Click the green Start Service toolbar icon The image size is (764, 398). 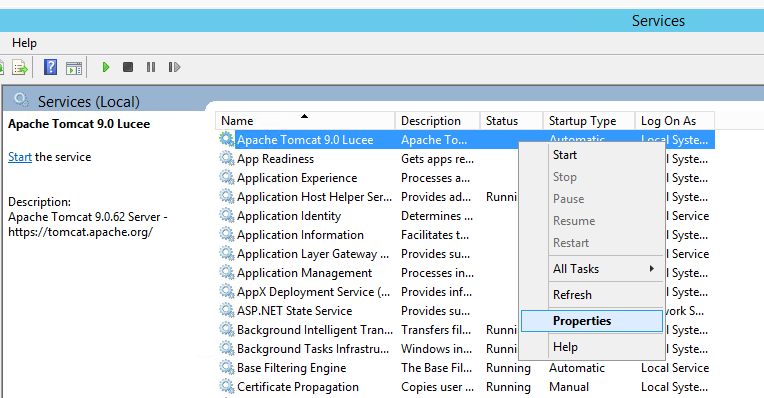(x=106, y=67)
